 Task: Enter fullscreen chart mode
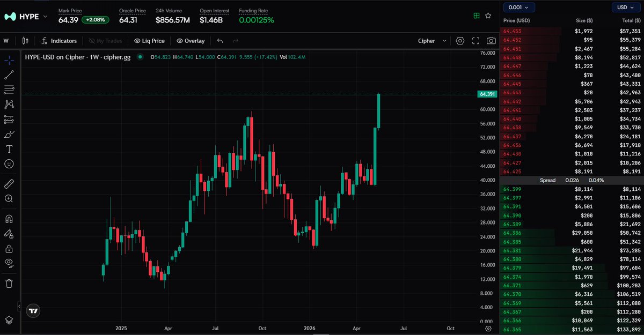coord(475,41)
